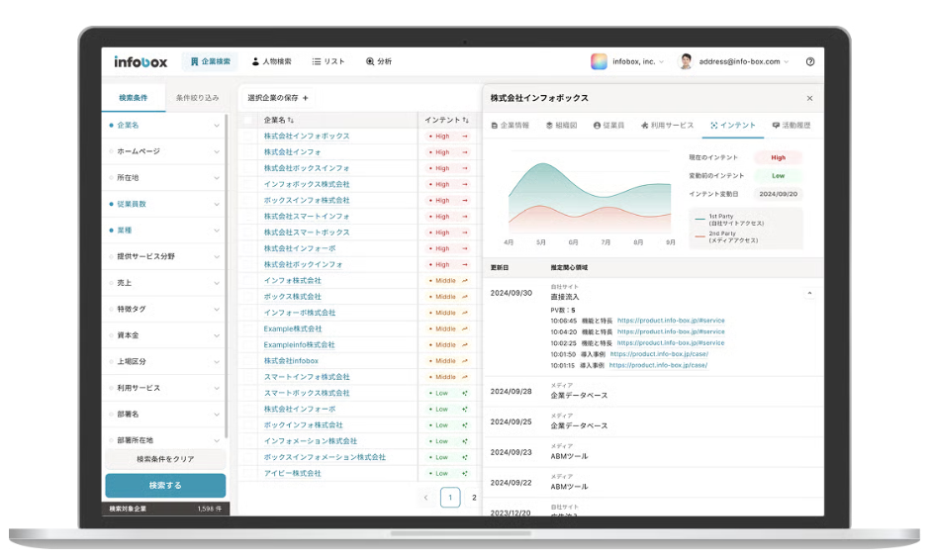Open the リスト navigation item

point(328,61)
